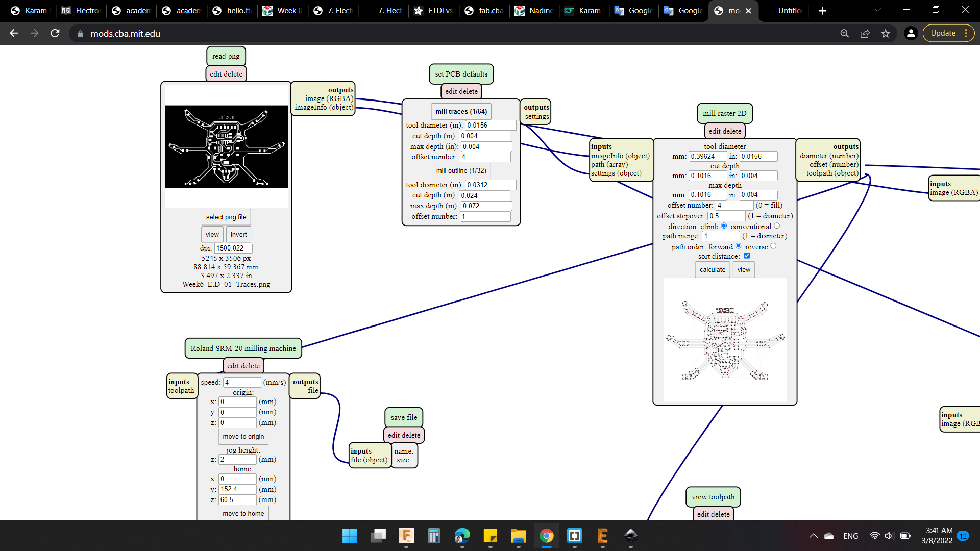980x551 pixels.
Task: Click the read png module title
Action: coord(226,56)
